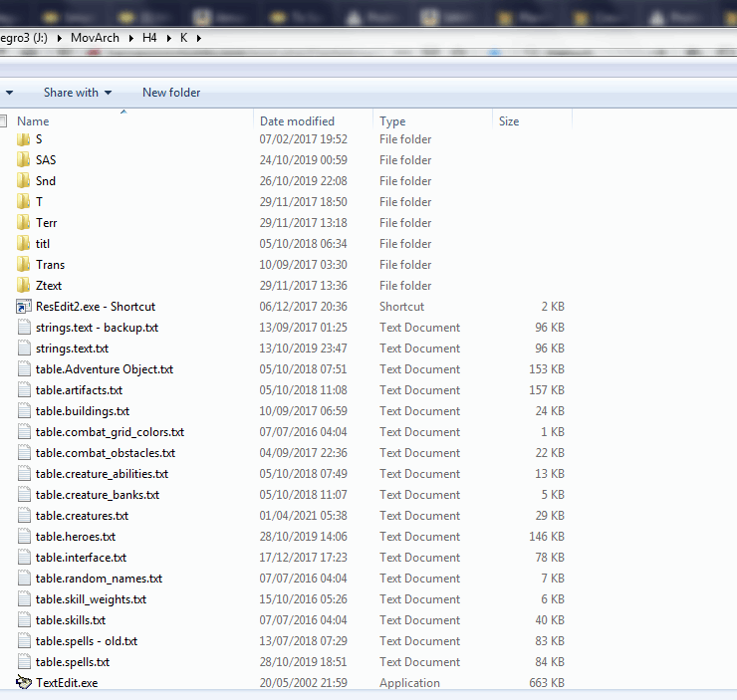Select the Ztext folder icon
Screen dimensions: 737x700
(23, 286)
